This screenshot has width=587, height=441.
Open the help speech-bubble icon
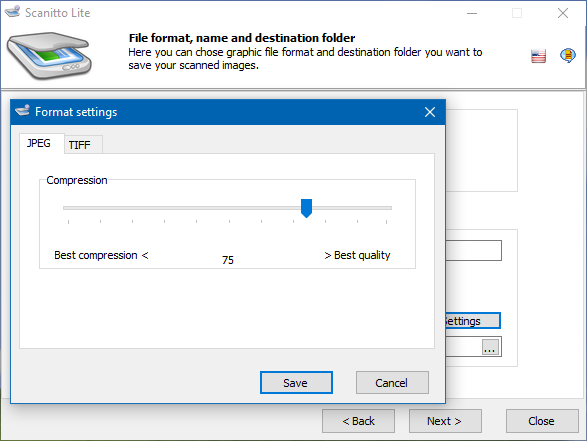[x=568, y=56]
